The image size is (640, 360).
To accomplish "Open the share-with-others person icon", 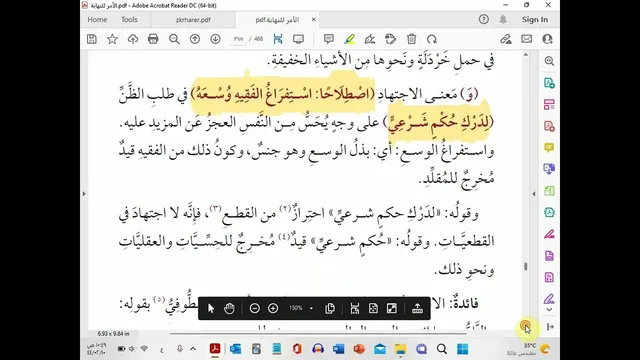I will coord(547,39).
